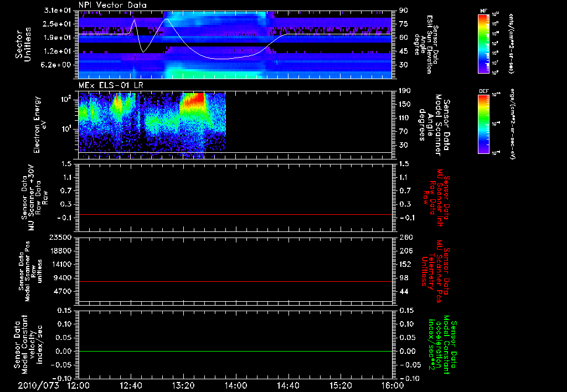Select the "18800" scanner position tick
Screen dimensions: 567x392
[60, 251]
